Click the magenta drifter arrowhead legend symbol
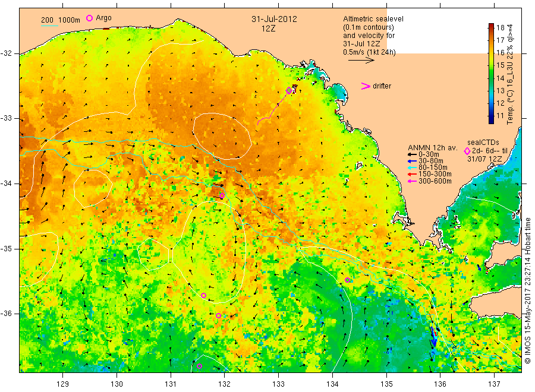 (x=366, y=86)
